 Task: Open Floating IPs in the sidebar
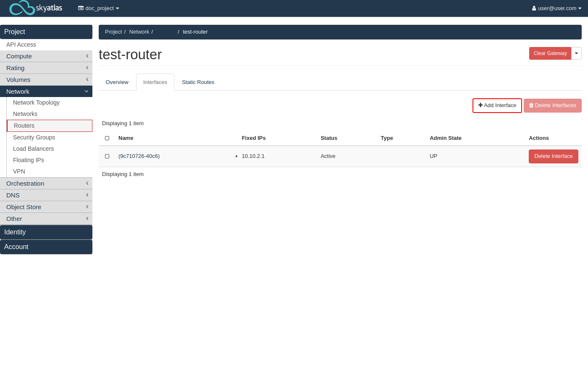29,160
